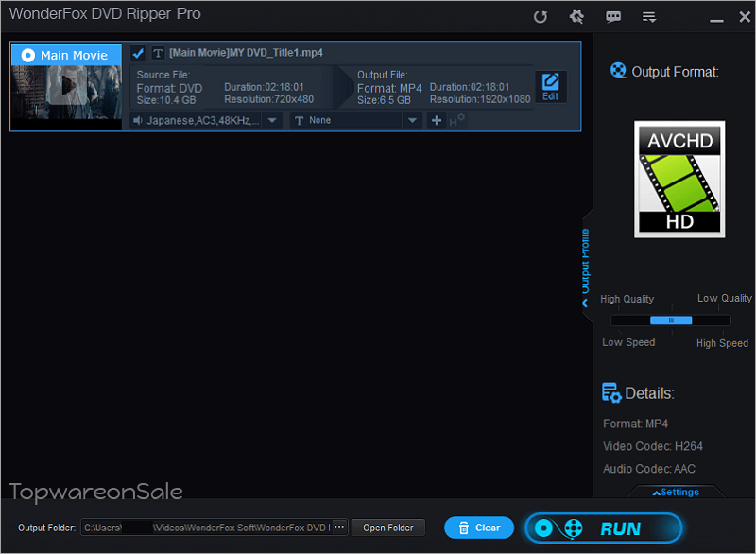This screenshot has width=756, height=554.
Task: Click the refresh/update icon in title bar
Action: (541, 17)
